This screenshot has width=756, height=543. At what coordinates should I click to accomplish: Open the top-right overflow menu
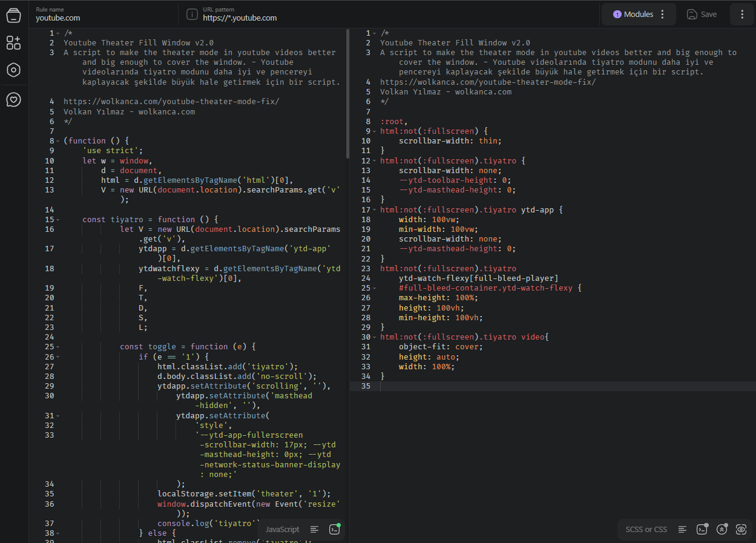click(x=742, y=15)
